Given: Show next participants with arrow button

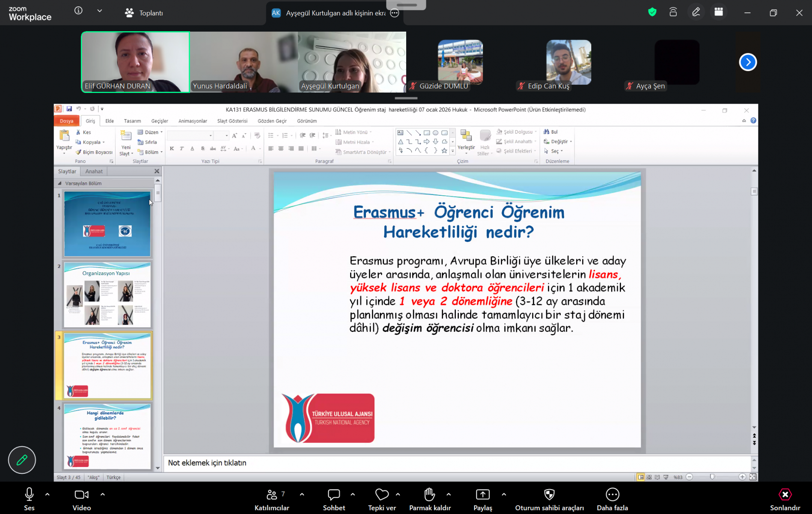Looking at the screenshot, I should pyautogui.click(x=748, y=62).
